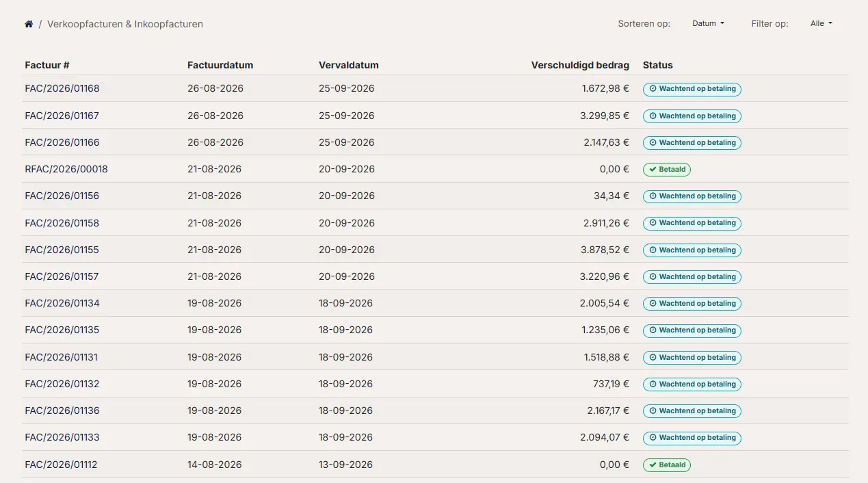Open invoice FAC/2026/01158
Viewport: 868px width, 483px height.
(62, 223)
